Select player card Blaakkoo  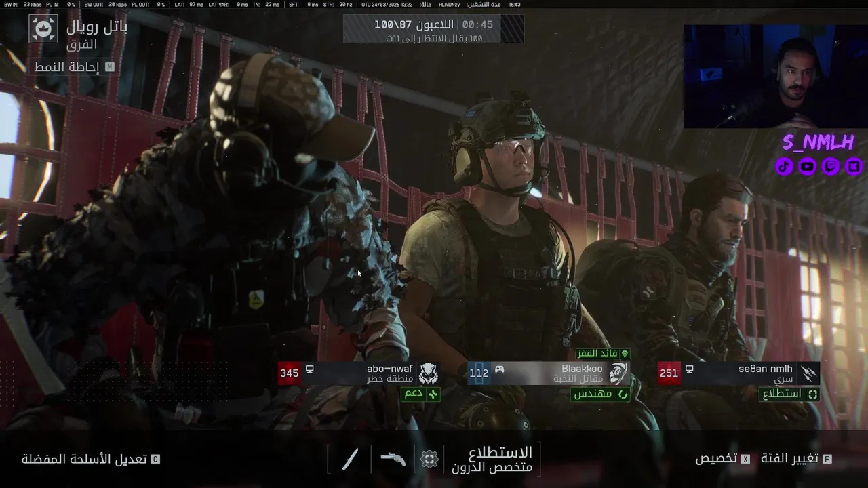(549, 373)
